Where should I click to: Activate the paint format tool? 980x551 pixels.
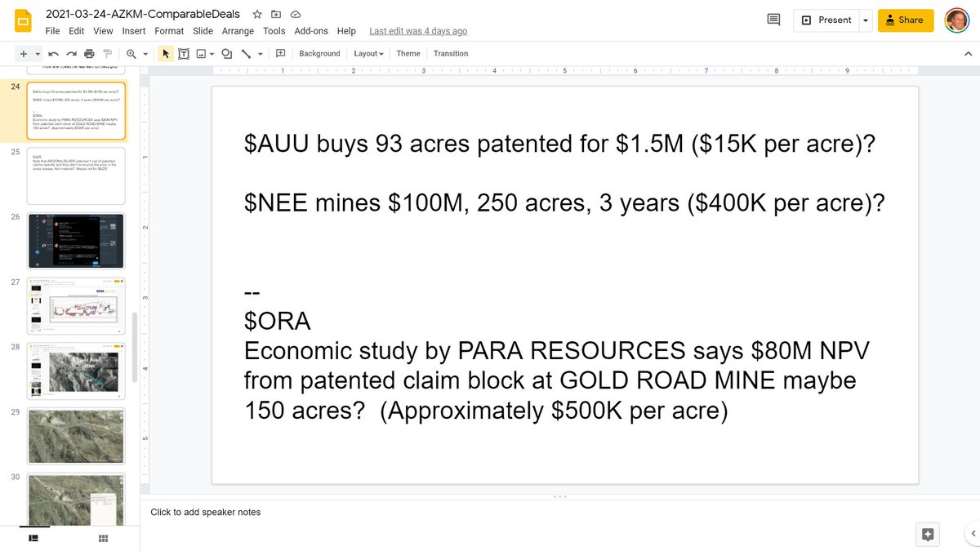[107, 54]
